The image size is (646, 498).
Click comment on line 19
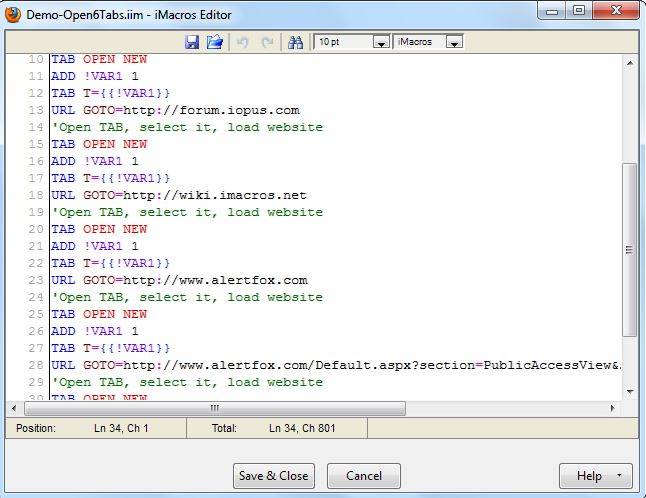pos(187,212)
